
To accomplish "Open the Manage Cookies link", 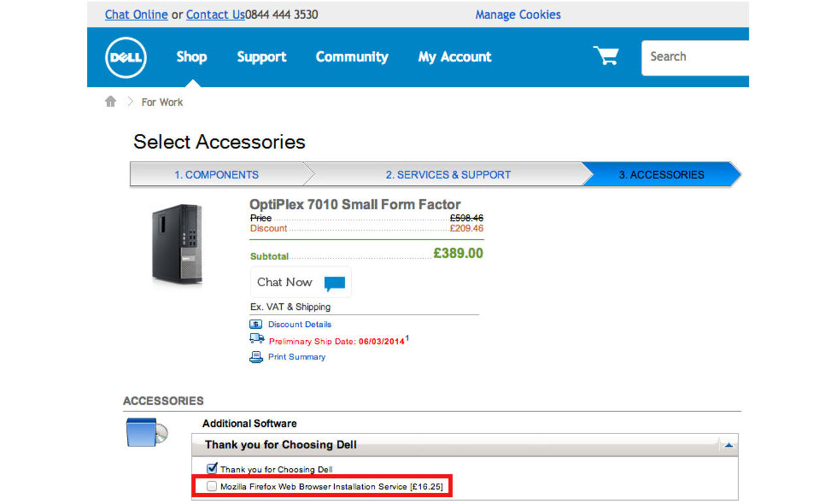I will 518,14.
